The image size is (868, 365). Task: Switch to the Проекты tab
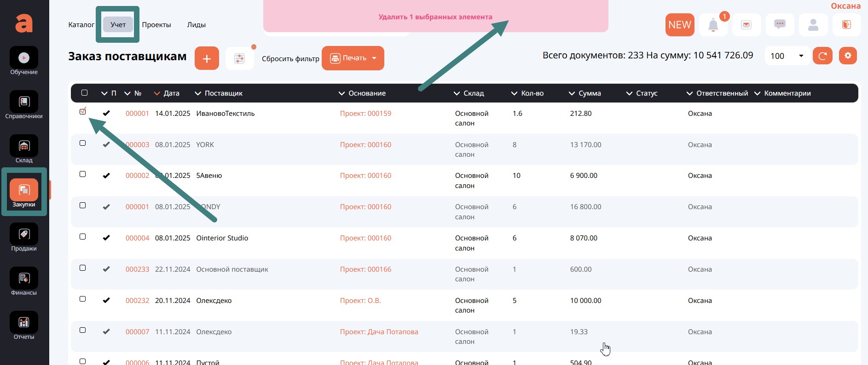[x=156, y=25]
